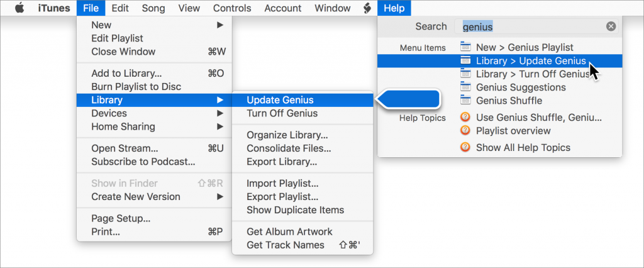Clear the help search field with X icon
The height and width of the screenshot is (268, 644).
pos(611,26)
